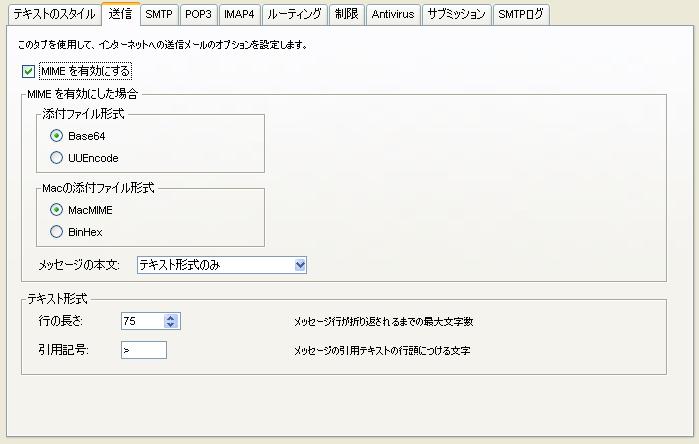This screenshot has width=699, height=444.
Task: Click the メッセージの本文: label
Action: 78,265
